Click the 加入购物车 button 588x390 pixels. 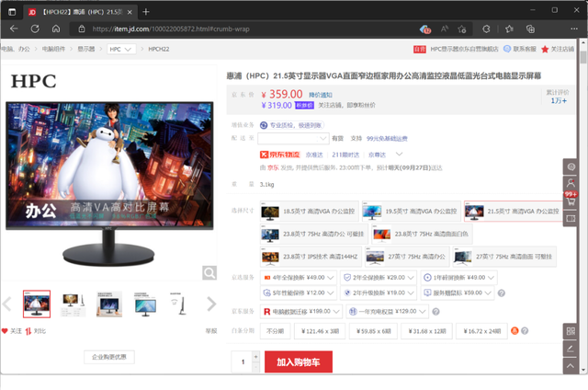click(298, 361)
